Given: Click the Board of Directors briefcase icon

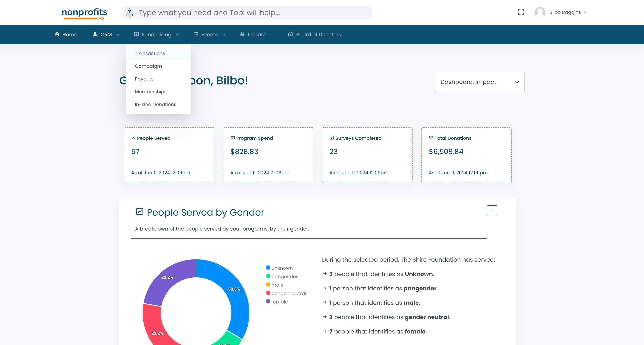Looking at the screenshot, I should (291, 34).
